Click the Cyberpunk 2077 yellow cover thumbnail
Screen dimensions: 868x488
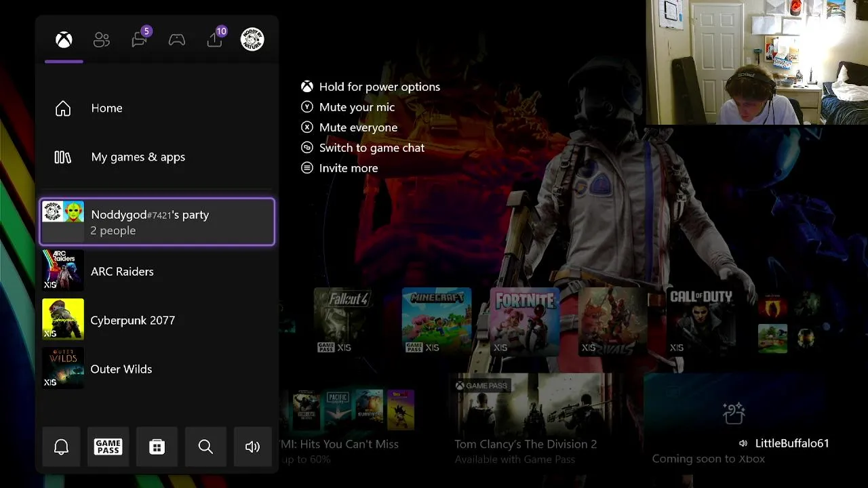click(63, 320)
